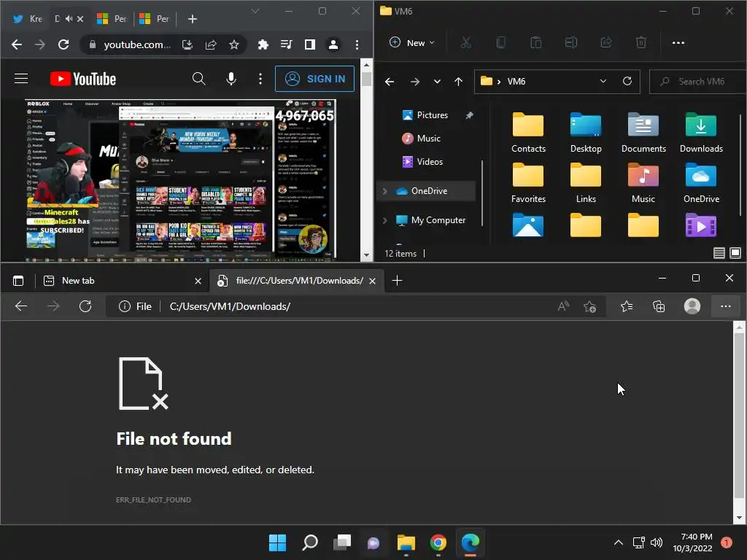
Task: Click New button in File Explorer
Action: click(413, 43)
